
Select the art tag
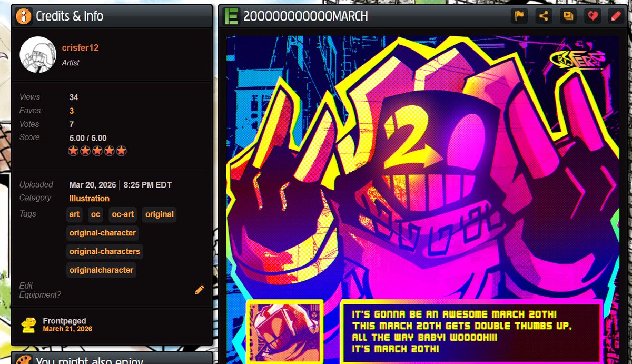(74, 214)
